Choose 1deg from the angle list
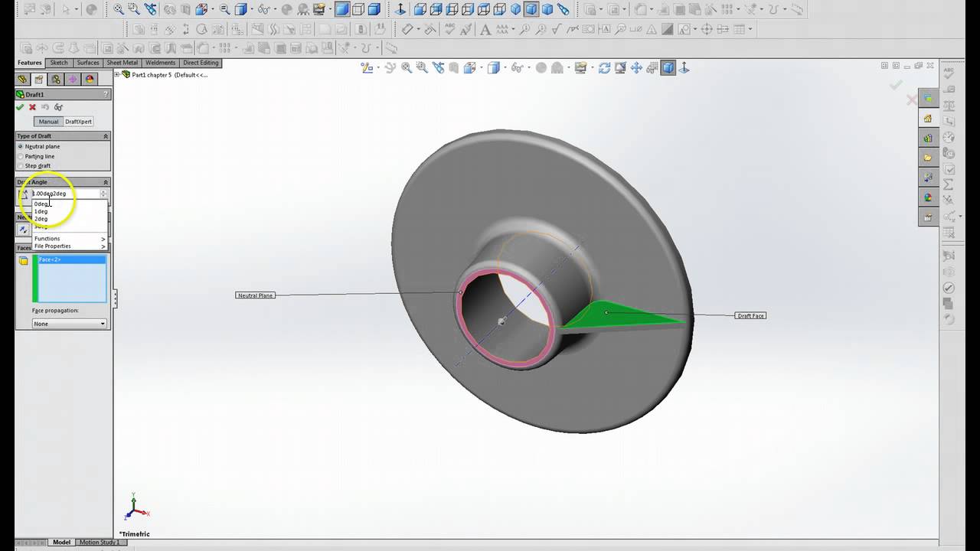 tap(41, 211)
